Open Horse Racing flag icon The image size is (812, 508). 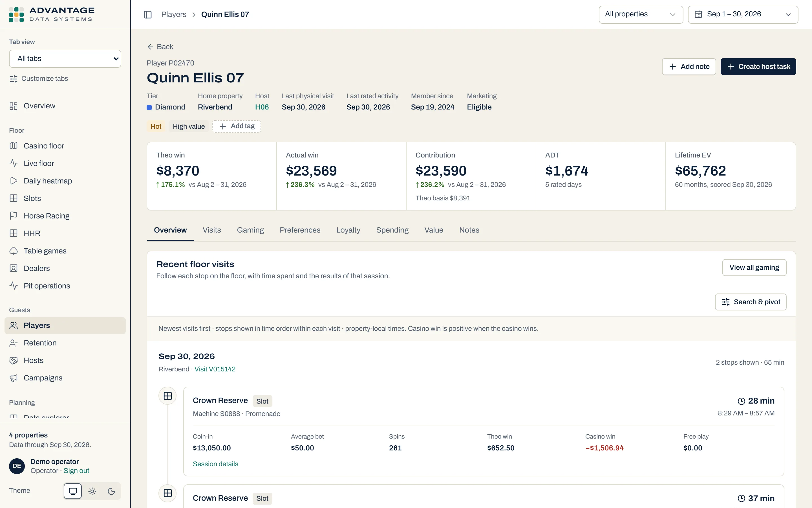(x=14, y=216)
